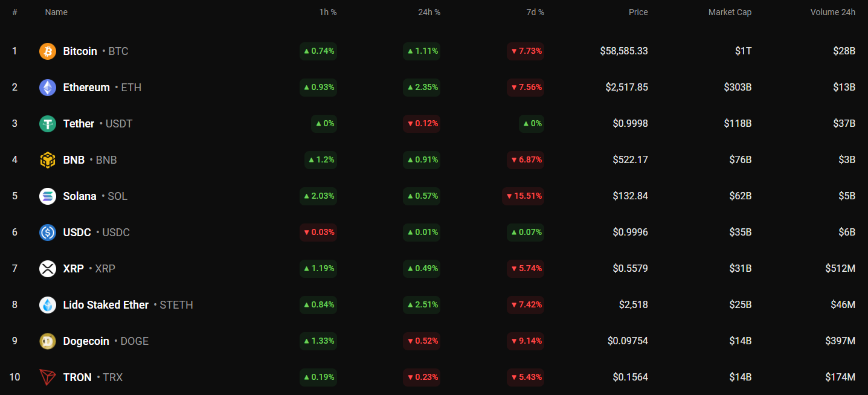This screenshot has height=395, width=868.
Task: Sort by the Price column header
Action: pos(638,12)
